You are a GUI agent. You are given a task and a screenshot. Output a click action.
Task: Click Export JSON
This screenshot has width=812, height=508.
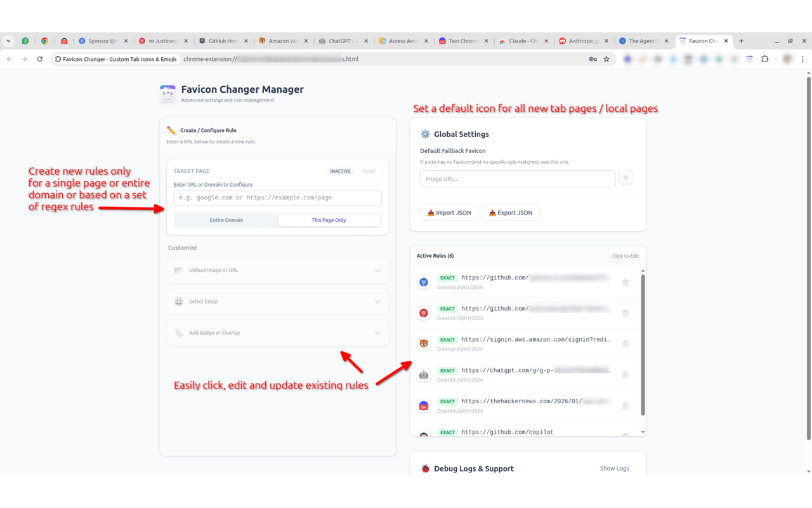511,213
